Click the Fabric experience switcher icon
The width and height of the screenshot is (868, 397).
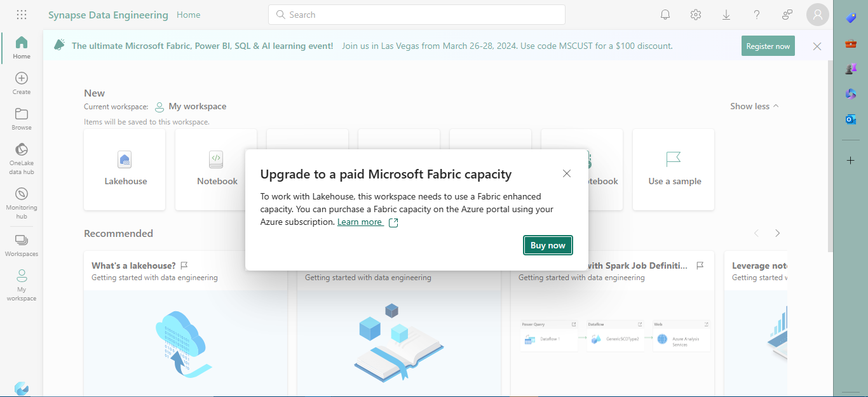tap(22, 388)
